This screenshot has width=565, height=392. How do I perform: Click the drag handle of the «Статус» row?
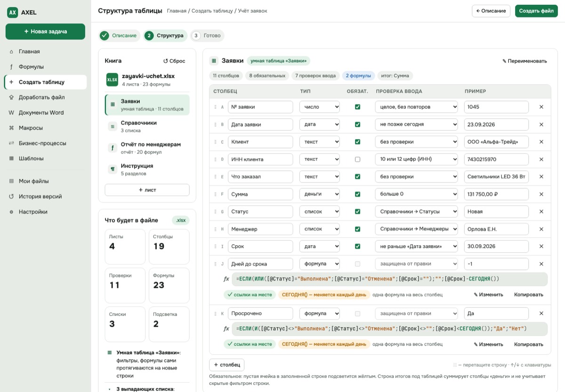pyautogui.click(x=216, y=212)
